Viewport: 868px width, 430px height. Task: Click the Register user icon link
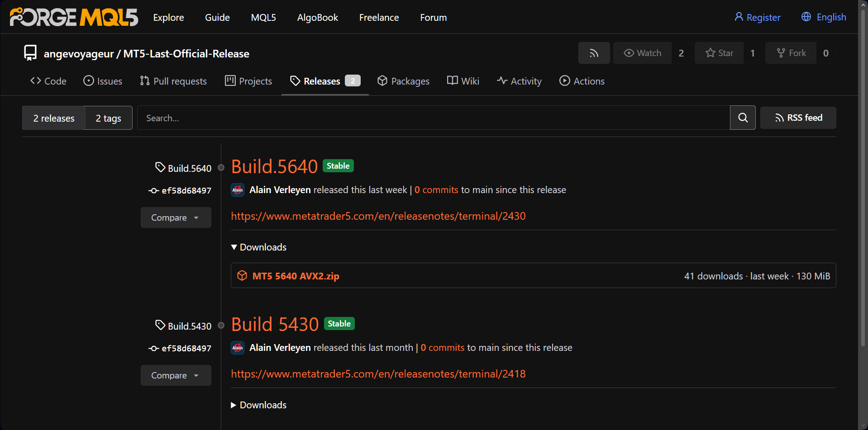point(757,17)
